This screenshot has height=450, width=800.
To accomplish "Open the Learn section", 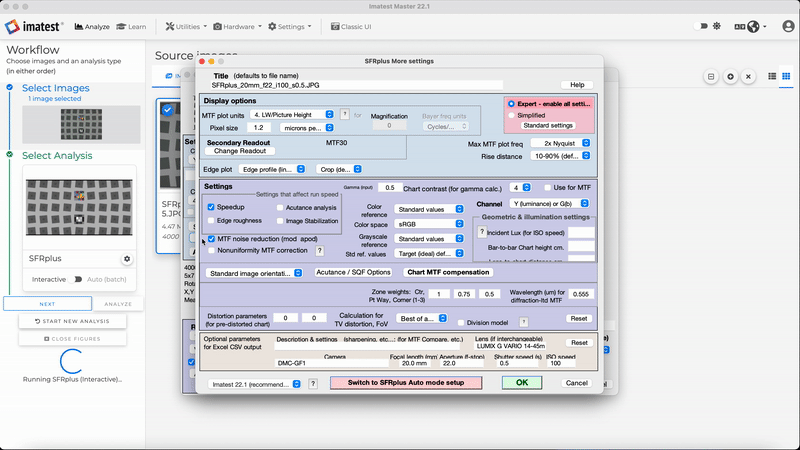I will [131, 27].
